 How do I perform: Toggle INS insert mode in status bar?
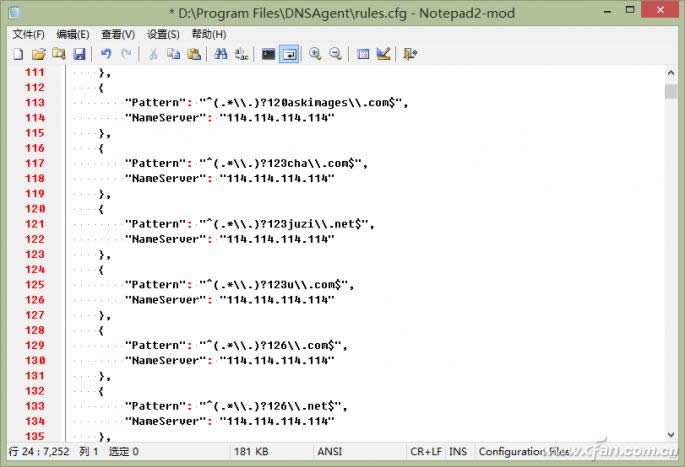coord(458,452)
